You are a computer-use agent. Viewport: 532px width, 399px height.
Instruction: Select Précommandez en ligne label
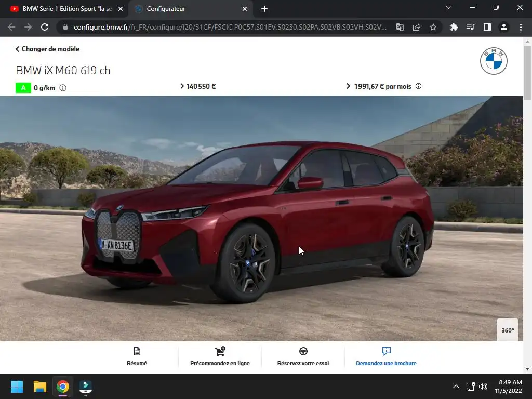click(x=220, y=363)
